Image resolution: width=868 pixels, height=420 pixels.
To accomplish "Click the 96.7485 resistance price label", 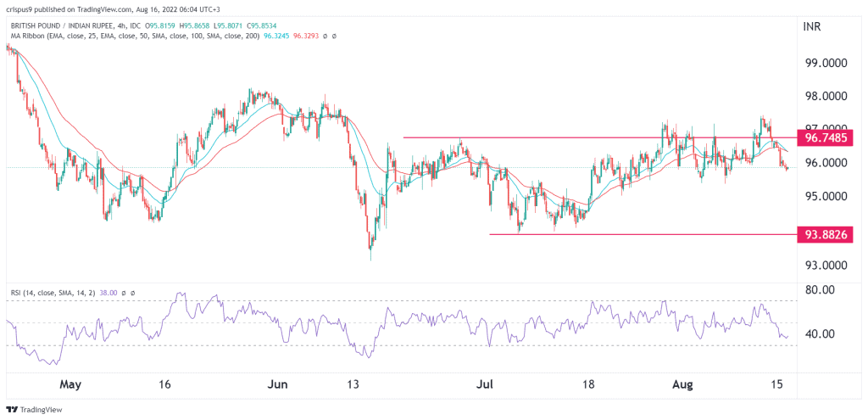I will pos(826,137).
